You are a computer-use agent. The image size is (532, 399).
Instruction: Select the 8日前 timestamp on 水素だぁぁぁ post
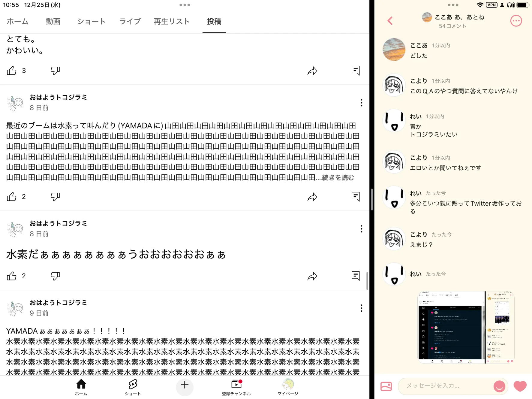click(x=39, y=234)
